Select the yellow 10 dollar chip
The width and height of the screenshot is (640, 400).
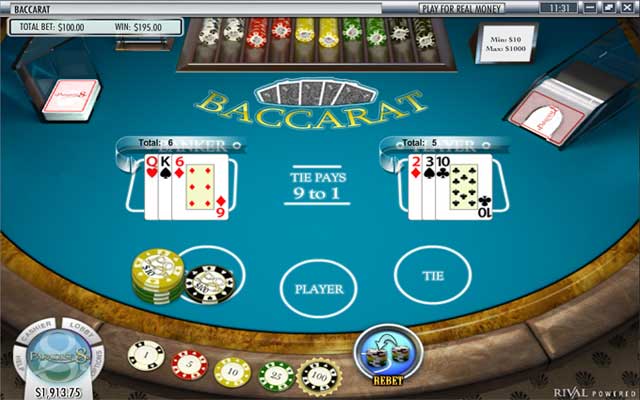click(x=233, y=372)
